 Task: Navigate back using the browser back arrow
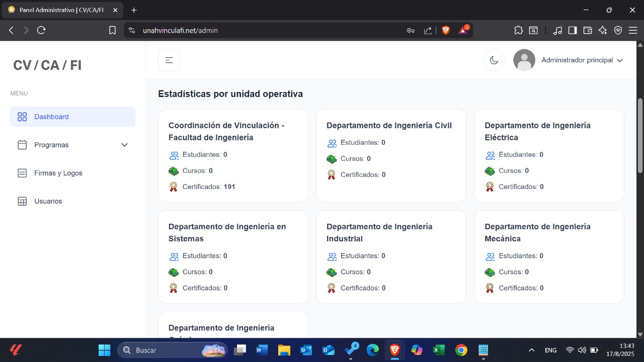click(11, 30)
